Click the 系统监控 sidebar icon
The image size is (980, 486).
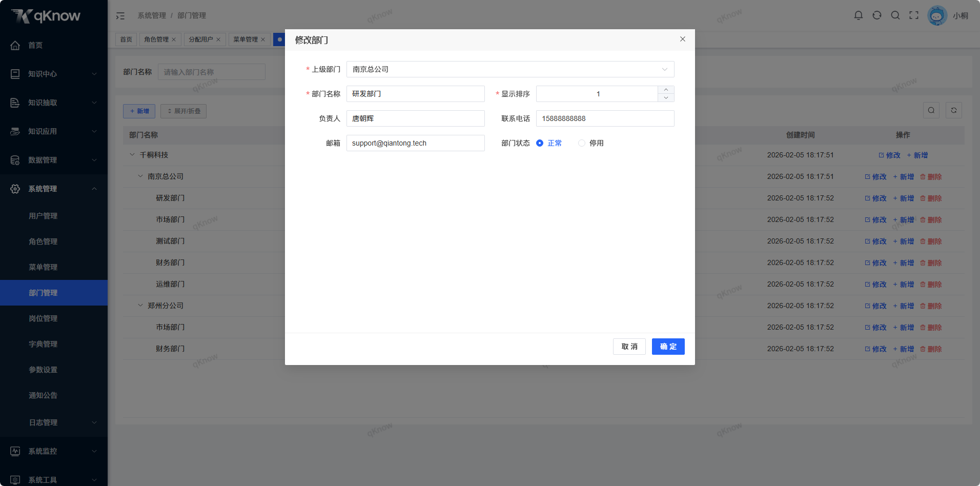pyautogui.click(x=15, y=451)
